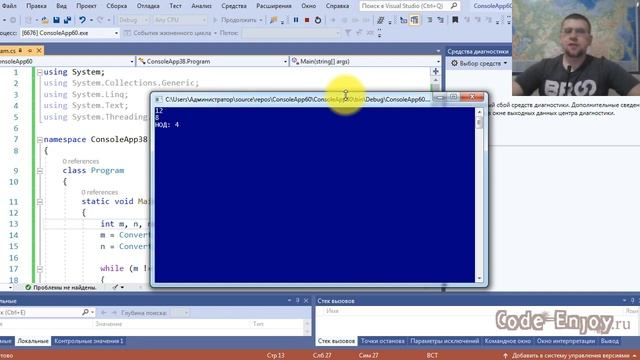640x360 pixels.
Task: Click the hot reload flame icon
Action: [273, 20]
